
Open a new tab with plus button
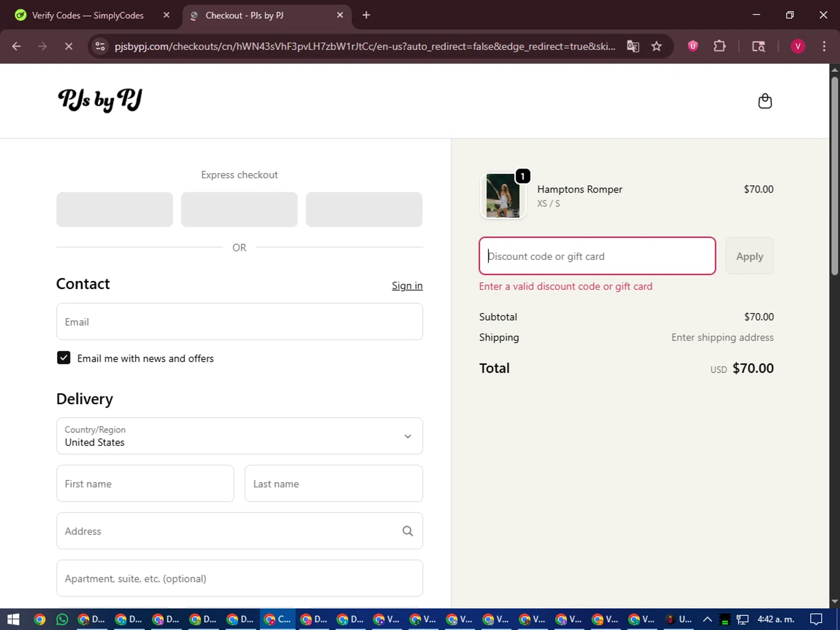click(x=366, y=15)
